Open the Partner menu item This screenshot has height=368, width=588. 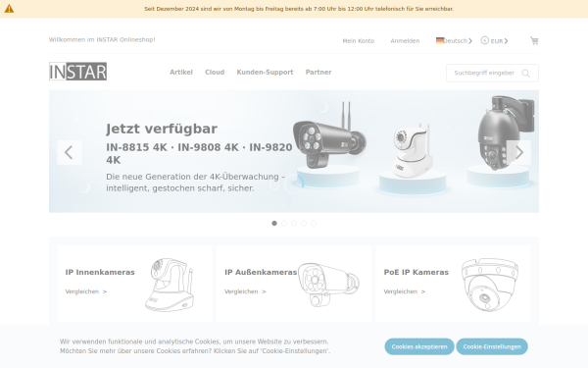tap(318, 72)
